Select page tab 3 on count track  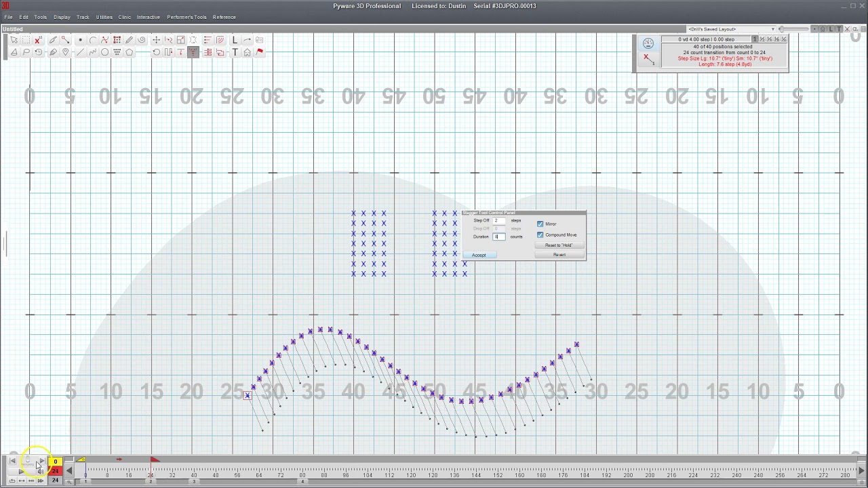[x=194, y=482]
